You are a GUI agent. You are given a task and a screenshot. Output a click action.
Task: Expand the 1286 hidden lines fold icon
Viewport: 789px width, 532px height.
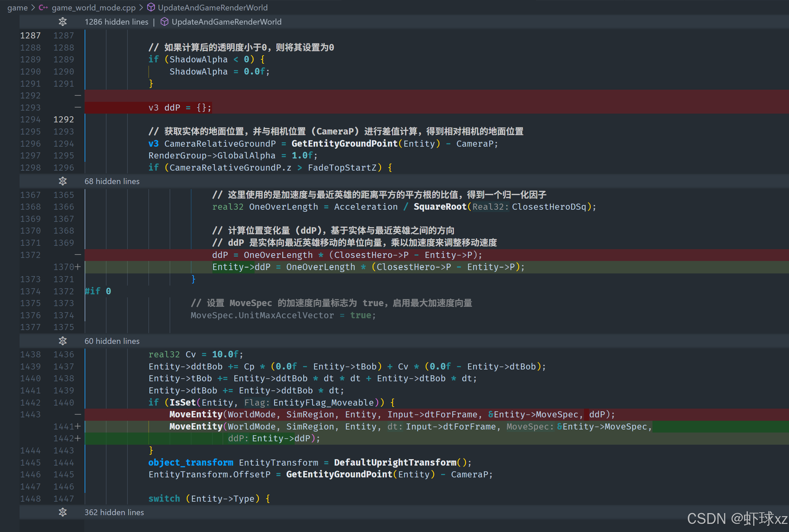point(62,22)
